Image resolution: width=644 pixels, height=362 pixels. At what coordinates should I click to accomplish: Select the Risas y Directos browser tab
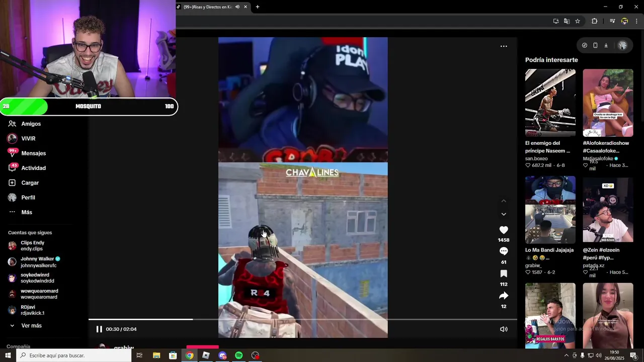click(x=208, y=7)
